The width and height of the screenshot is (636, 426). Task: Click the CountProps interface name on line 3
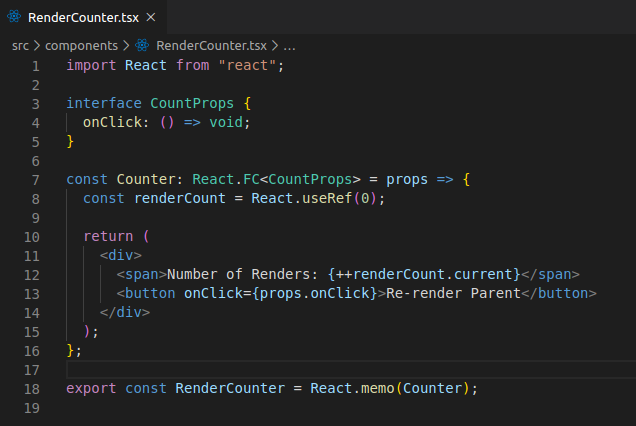click(x=192, y=103)
